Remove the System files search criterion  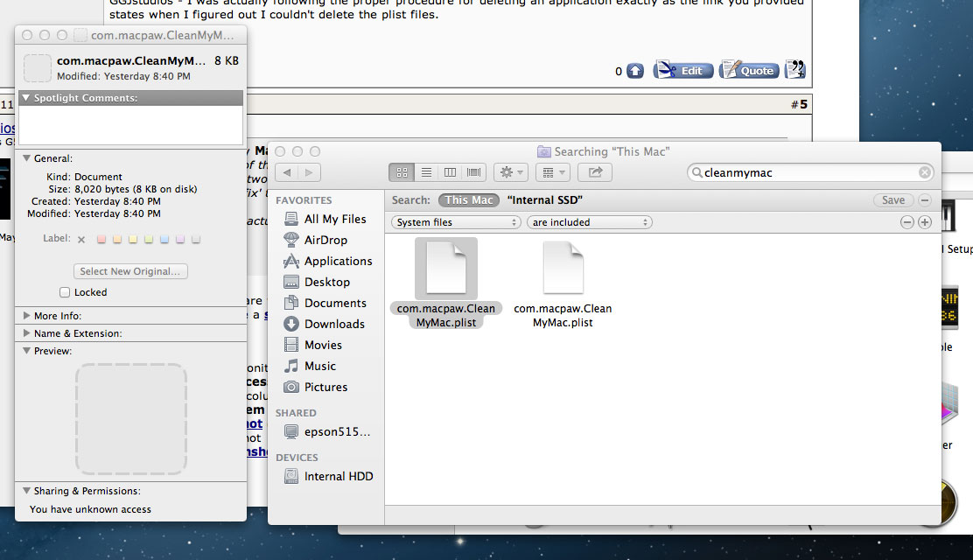pos(907,222)
